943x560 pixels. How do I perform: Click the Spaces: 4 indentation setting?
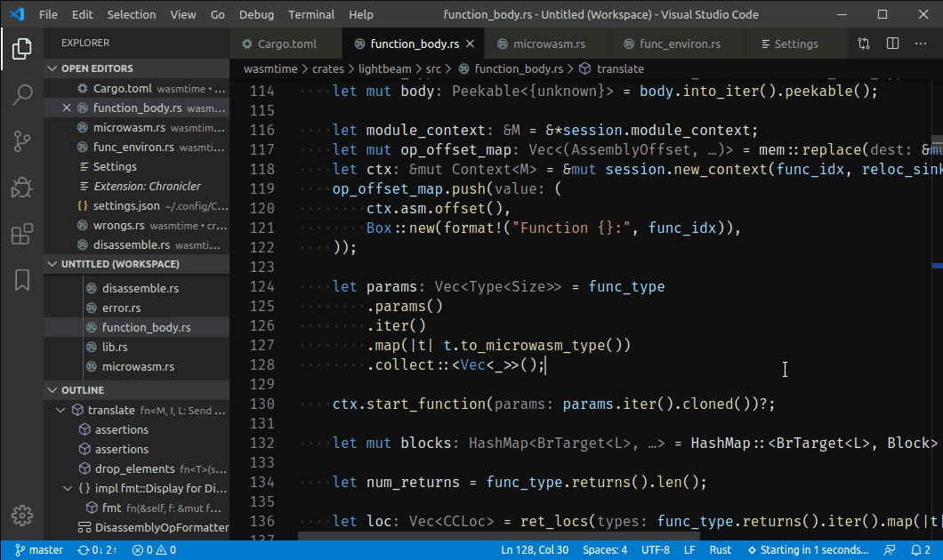605,550
